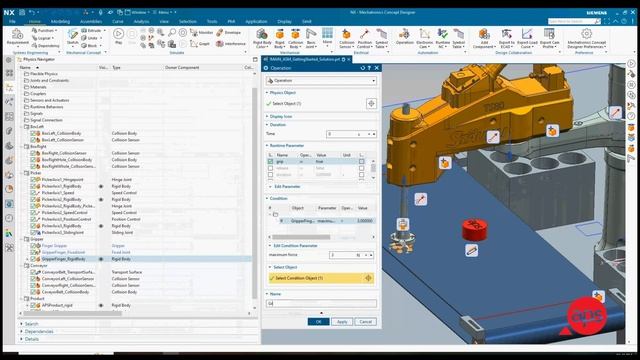Toggle checkbox for Finger Gripper
The image size is (640, 360).
pos(33,246)
